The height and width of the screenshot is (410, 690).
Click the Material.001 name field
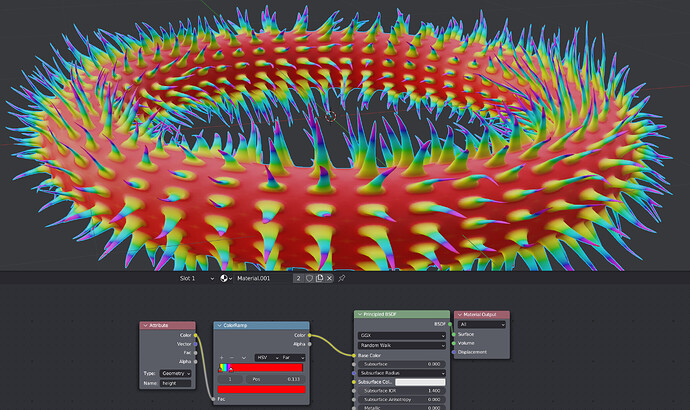coord(263,278)
